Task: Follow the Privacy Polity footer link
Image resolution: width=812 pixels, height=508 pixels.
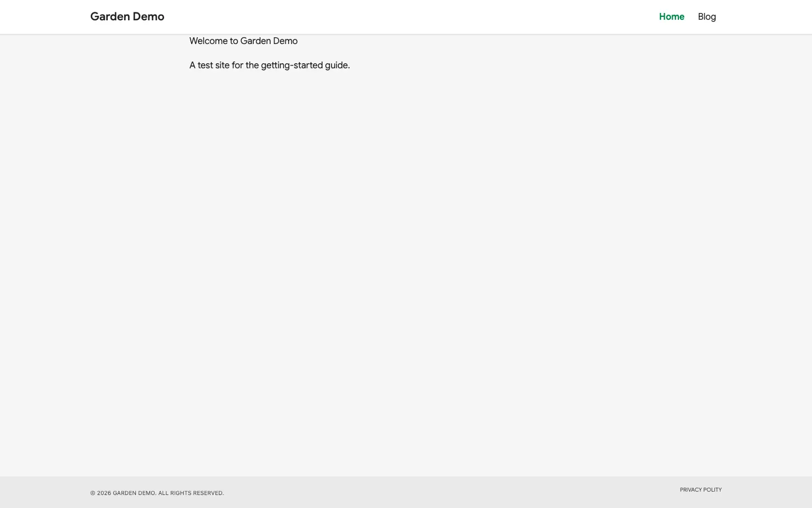Action: pos(701,490)
